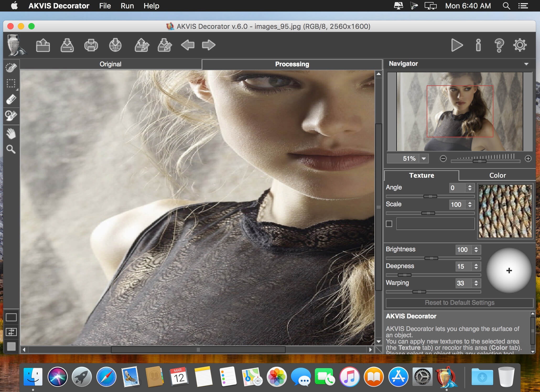Image resolution: width=540 pixels, height=392 pixels.
Task: Select the Hand pan tool
Action: pyautogui.click(x=11, y=134)
